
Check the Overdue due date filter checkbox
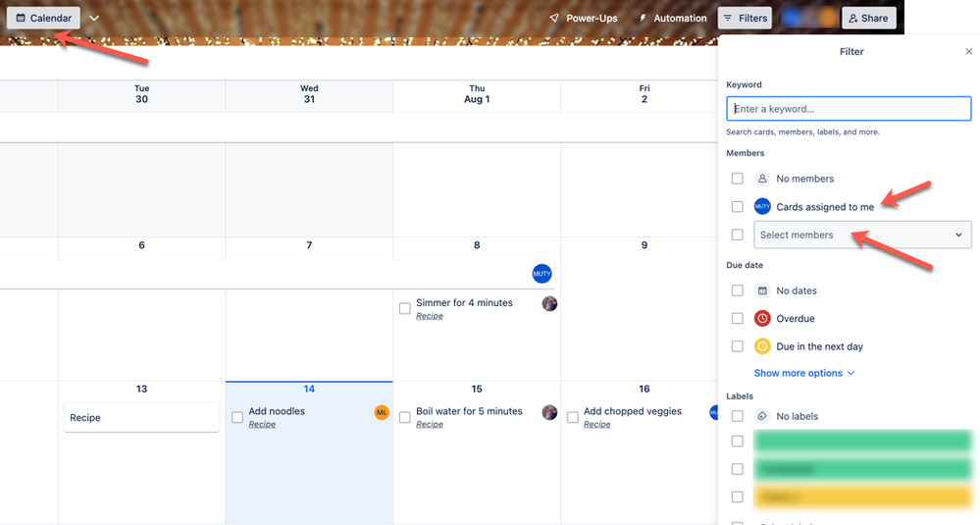tap(737, 319)
